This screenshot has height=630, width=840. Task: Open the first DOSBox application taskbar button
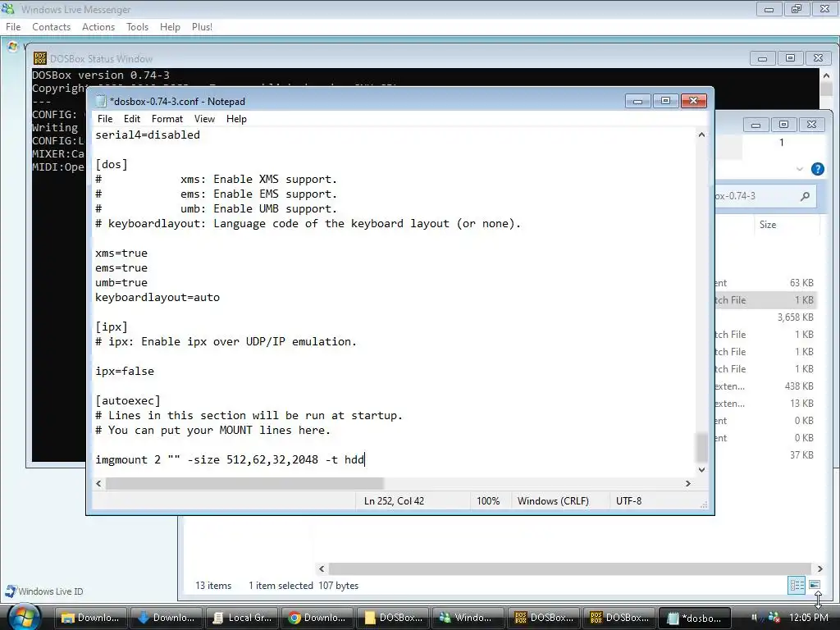(543, 618)
